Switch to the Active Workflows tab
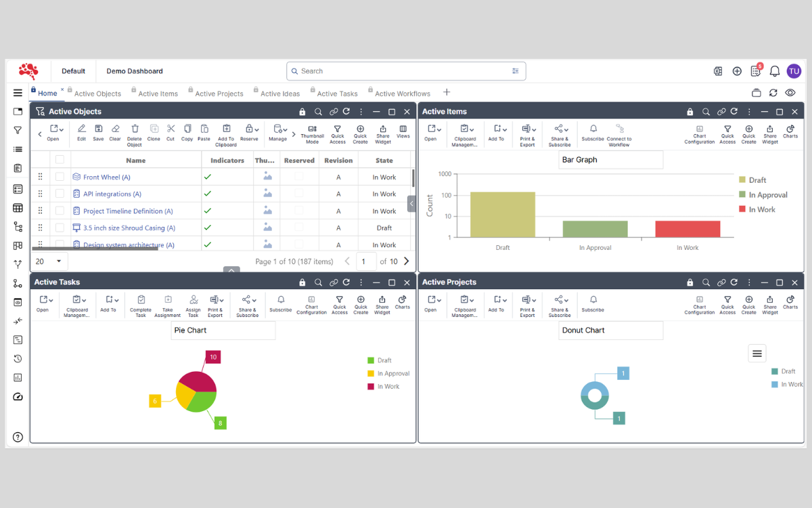The image size is (812, 508). click(x=403, y=93)
